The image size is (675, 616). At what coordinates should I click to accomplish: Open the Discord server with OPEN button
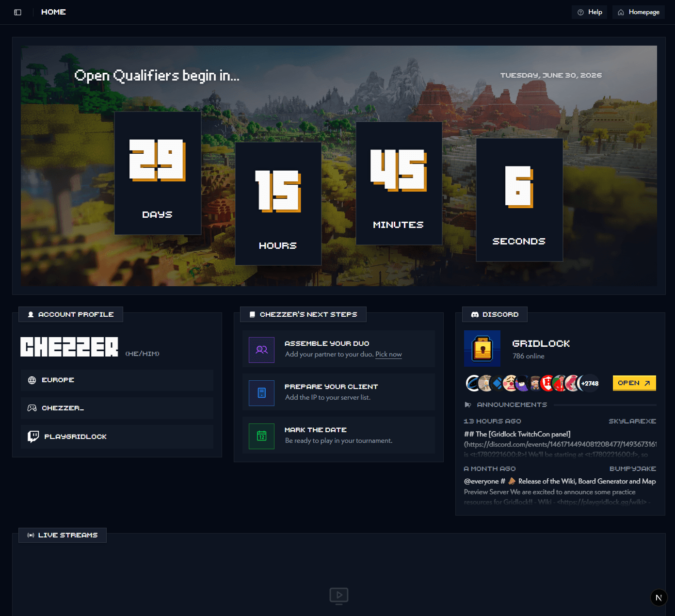tap(634, 383)
